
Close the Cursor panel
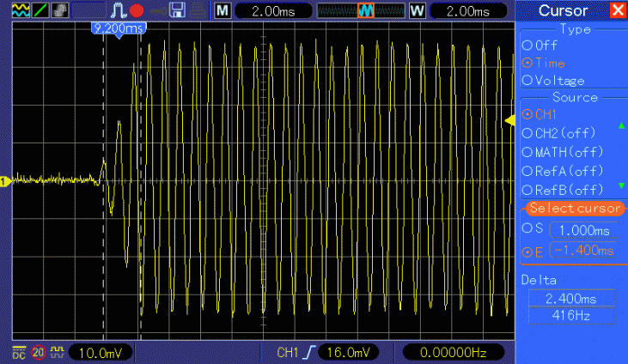(617, 10)
